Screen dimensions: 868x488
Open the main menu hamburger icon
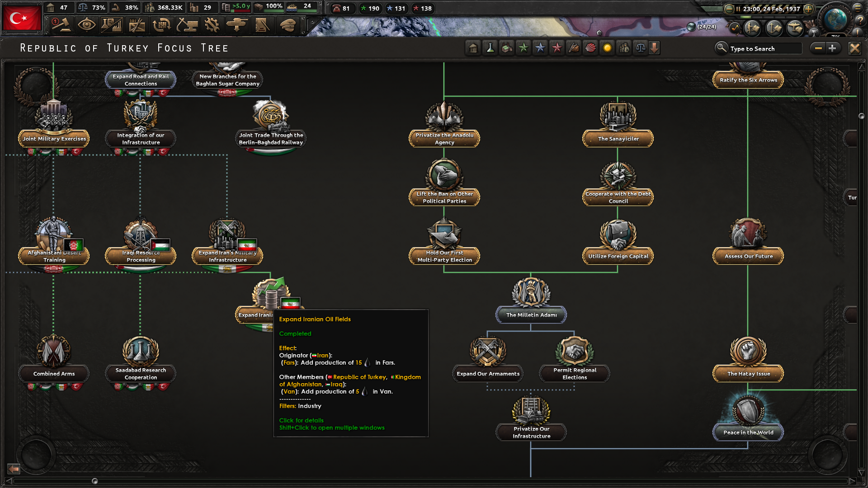[858, 7]
